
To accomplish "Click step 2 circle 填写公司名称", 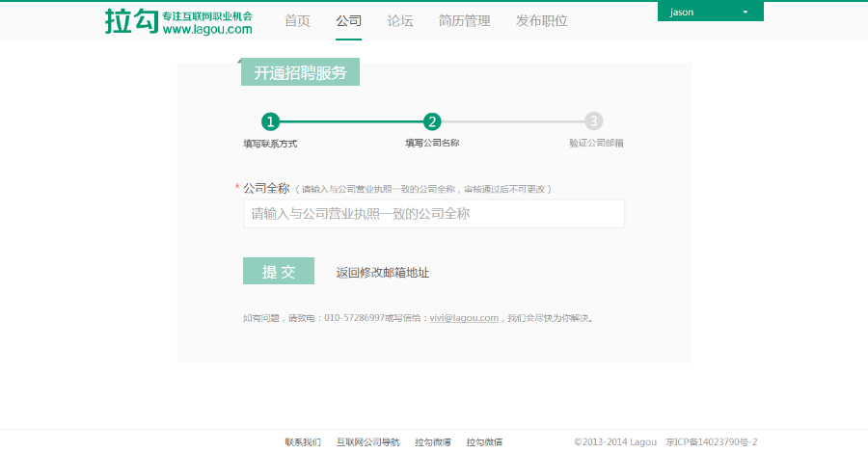I will coord(432,121).
